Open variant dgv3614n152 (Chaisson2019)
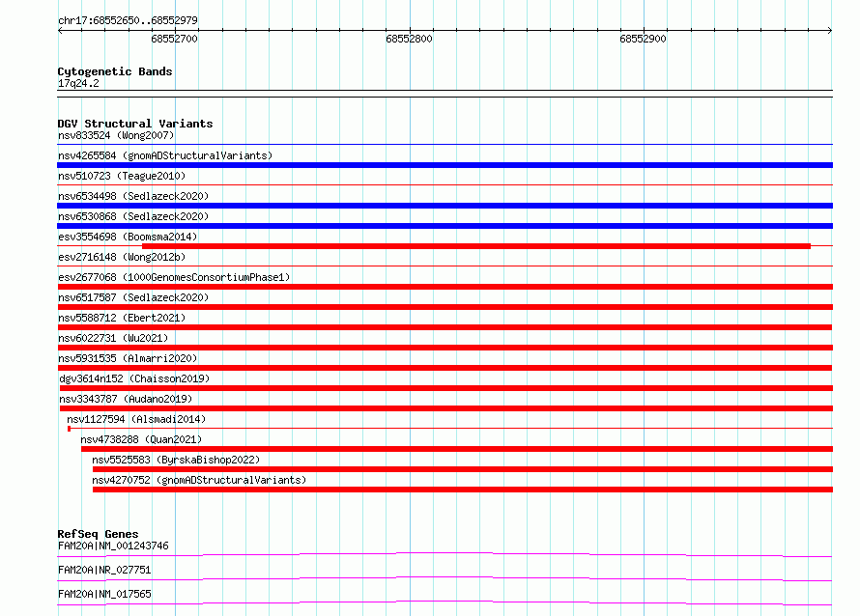 coord(134,378)
